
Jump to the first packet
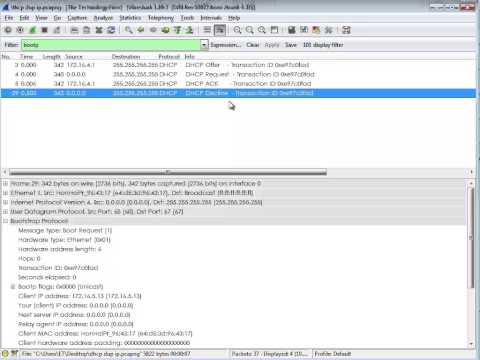pos(177,30)
